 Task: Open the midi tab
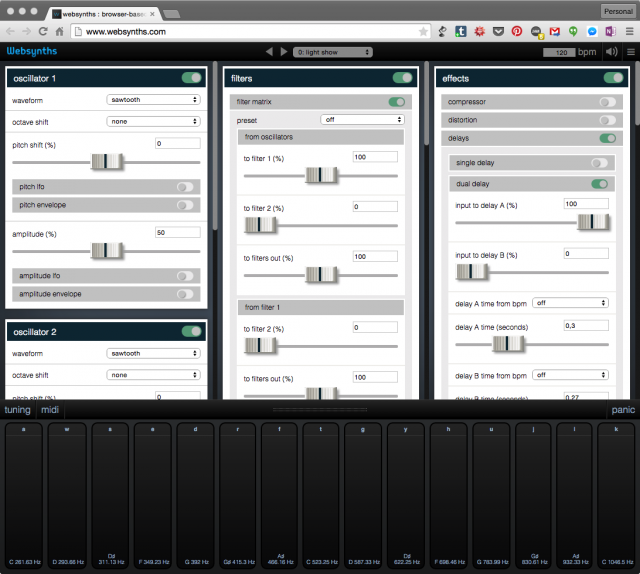coord(50,410)
